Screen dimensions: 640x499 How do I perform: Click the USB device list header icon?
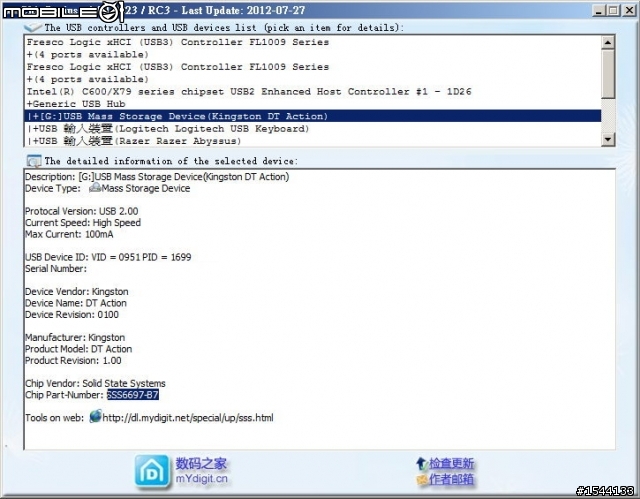[33, 28]
